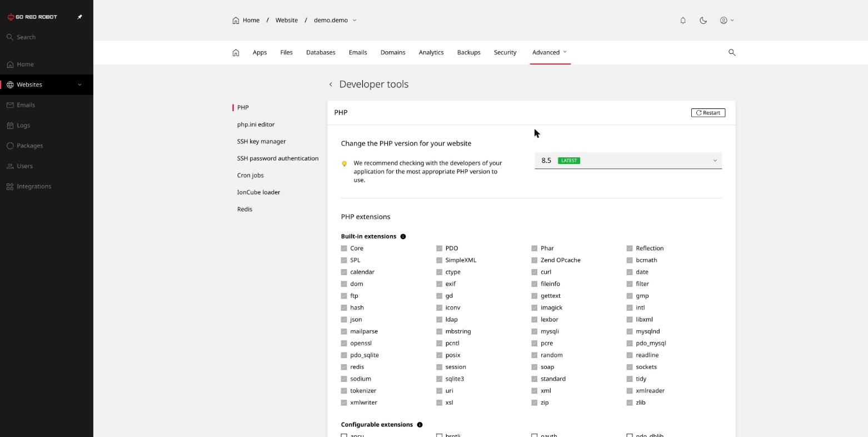Click the website toolbar search icon
Viewport: 868px width, 437px height.
[732, 52]
